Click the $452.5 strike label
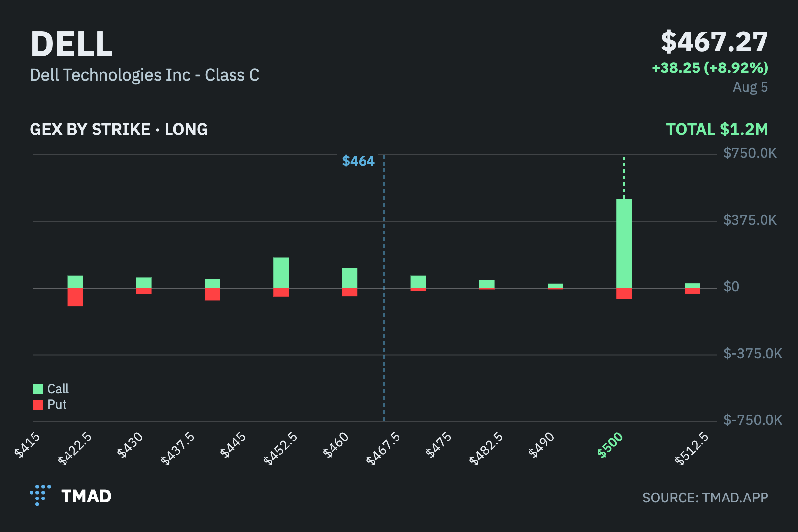This screenshot has height=532, width=798. (280, 448)
